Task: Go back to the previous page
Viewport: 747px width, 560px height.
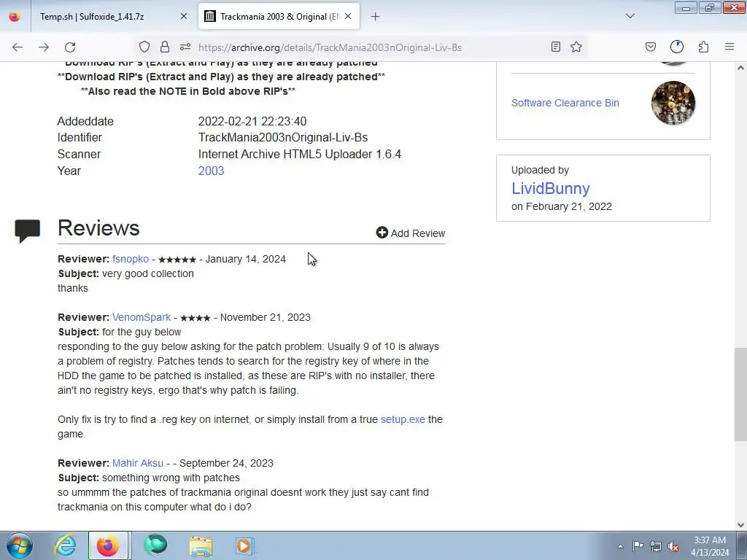Action: [18, 47]
